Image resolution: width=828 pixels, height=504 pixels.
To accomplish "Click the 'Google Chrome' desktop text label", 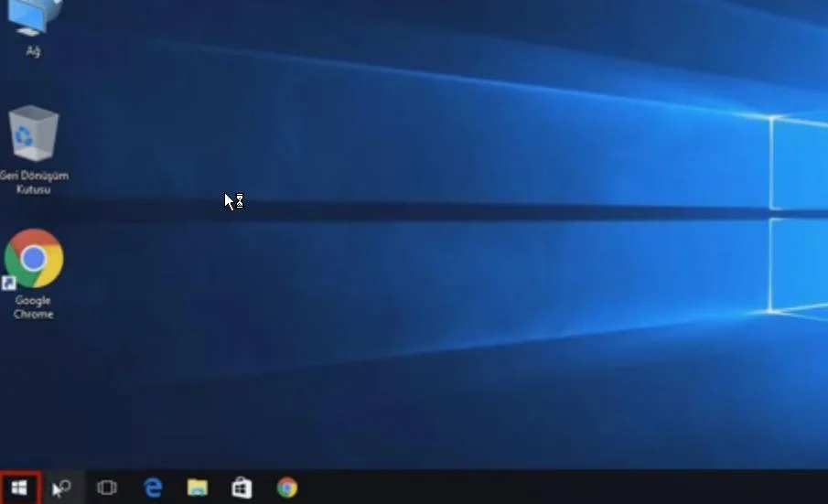I will (x=34, y=307).
